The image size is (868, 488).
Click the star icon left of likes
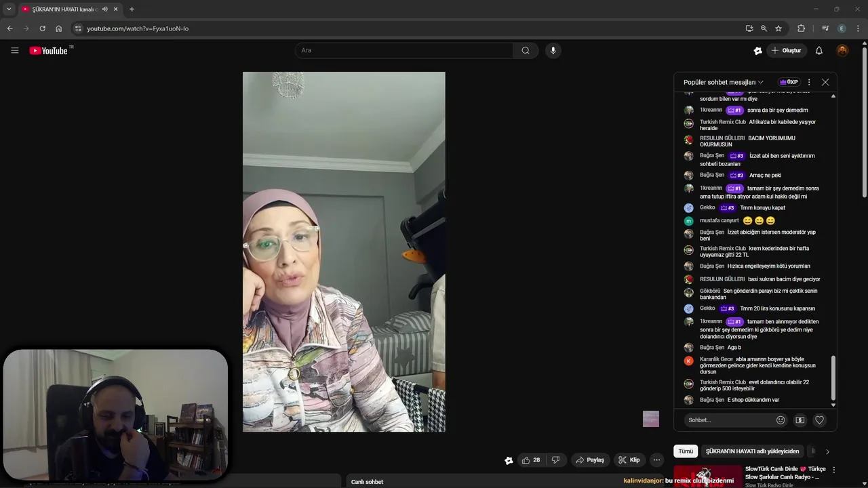pos(509,460)
